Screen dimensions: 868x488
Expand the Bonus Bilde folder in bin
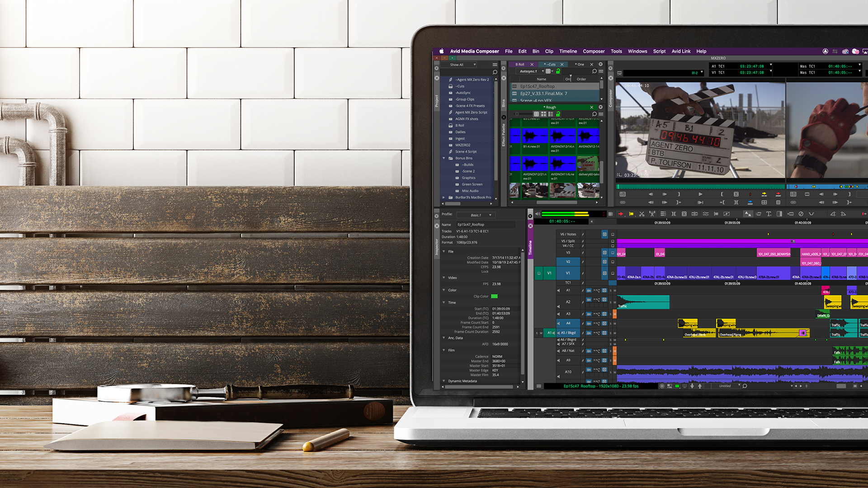click(444, 158)
